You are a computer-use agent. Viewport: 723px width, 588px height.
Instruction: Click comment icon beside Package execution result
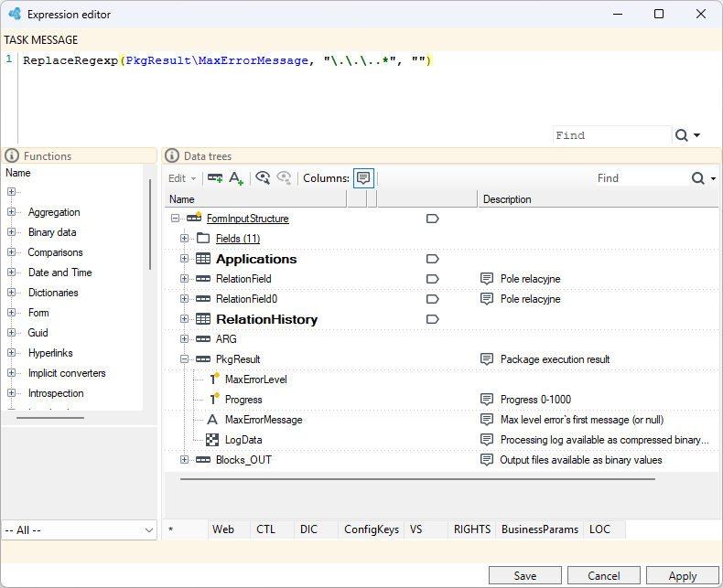pyautogui.click(x=487, y=359)
